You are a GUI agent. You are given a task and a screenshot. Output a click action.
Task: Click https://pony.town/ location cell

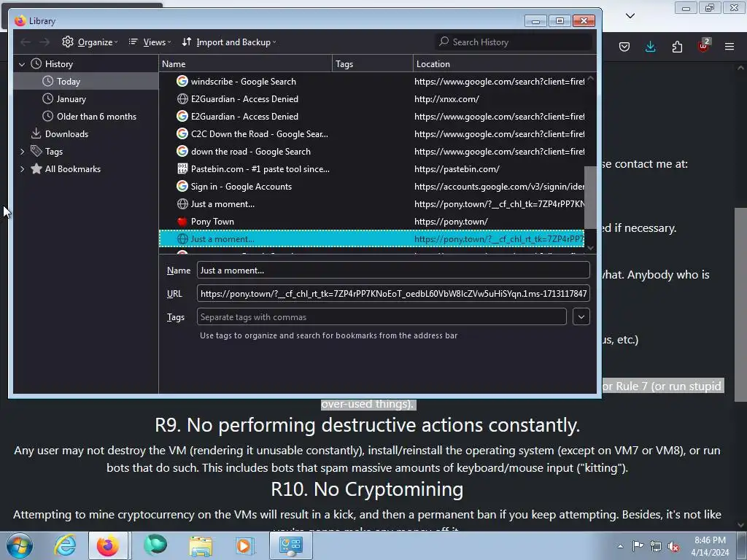451,222
